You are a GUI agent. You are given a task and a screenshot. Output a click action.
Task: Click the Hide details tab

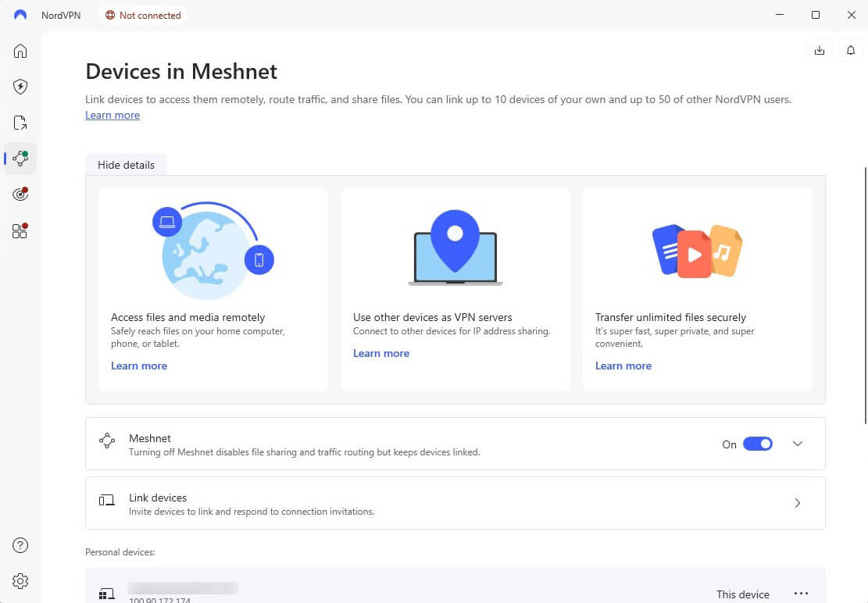tap(126, 164)
